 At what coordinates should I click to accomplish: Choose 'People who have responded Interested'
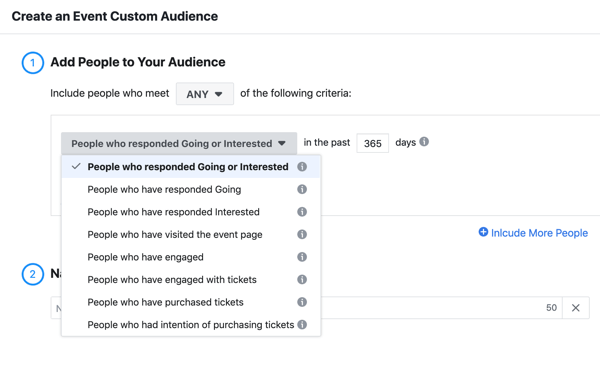(x=191, y=212)
